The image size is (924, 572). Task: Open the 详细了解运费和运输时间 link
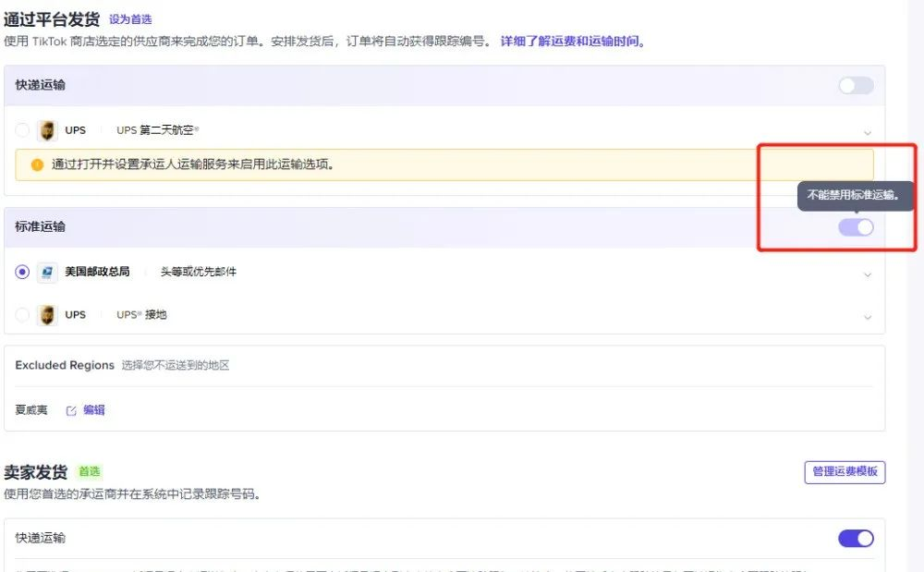tap(572, 42)
